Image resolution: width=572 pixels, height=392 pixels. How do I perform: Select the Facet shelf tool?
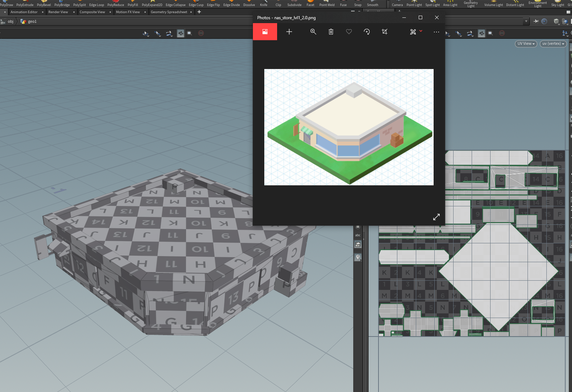(310, 4)
